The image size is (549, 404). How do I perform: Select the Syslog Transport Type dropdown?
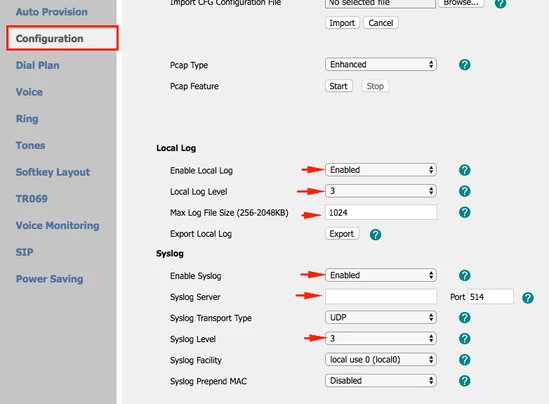(381, 318)
